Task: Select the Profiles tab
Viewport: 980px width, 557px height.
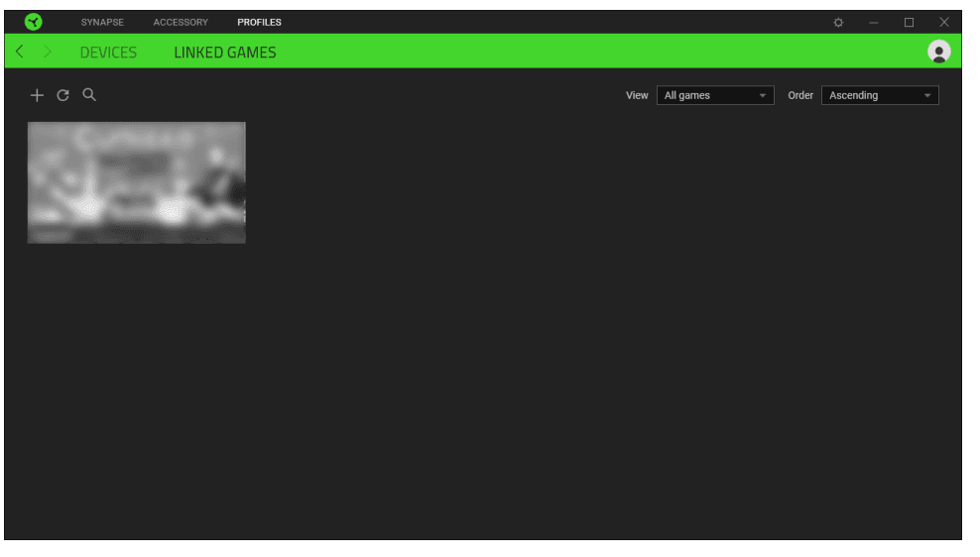Action: click(259, 22)
